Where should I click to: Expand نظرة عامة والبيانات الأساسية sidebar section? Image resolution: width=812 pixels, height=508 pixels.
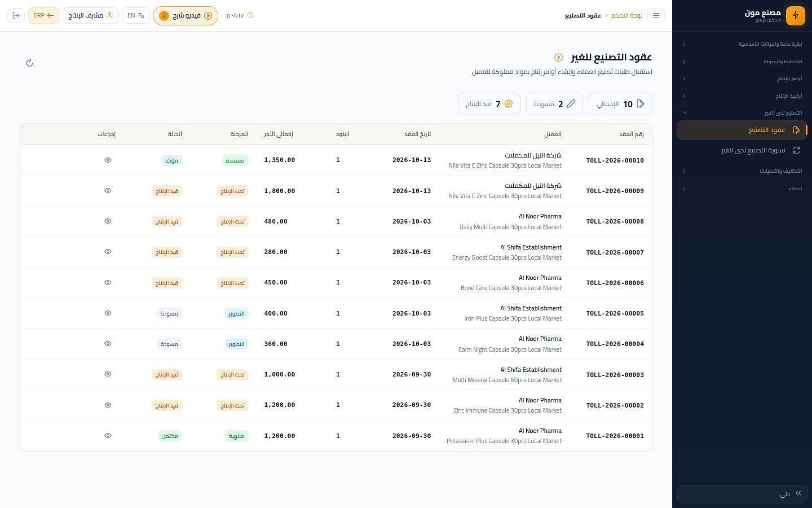pos(742,44)
